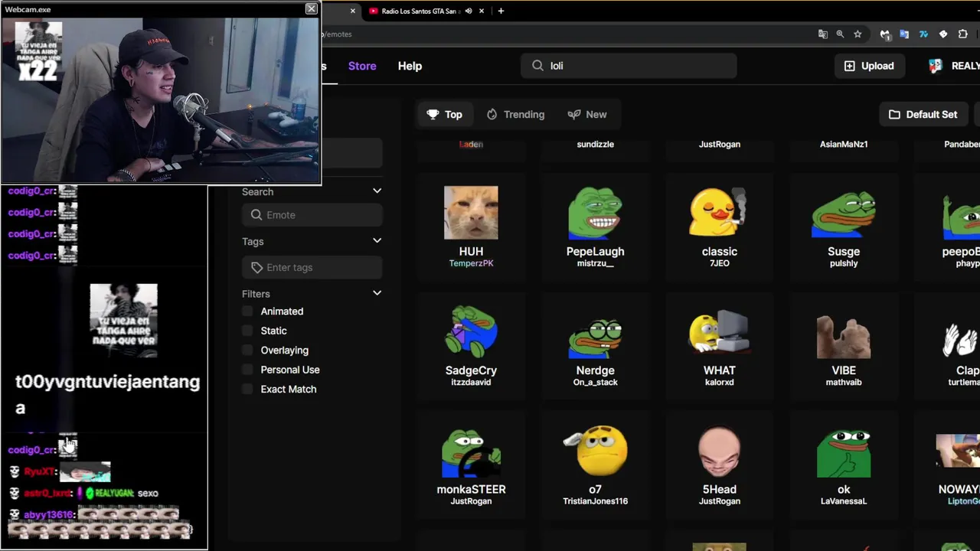Mute the Radio Los Santos tab audio icon
The image size is (980, 551).
click(469, 11)
